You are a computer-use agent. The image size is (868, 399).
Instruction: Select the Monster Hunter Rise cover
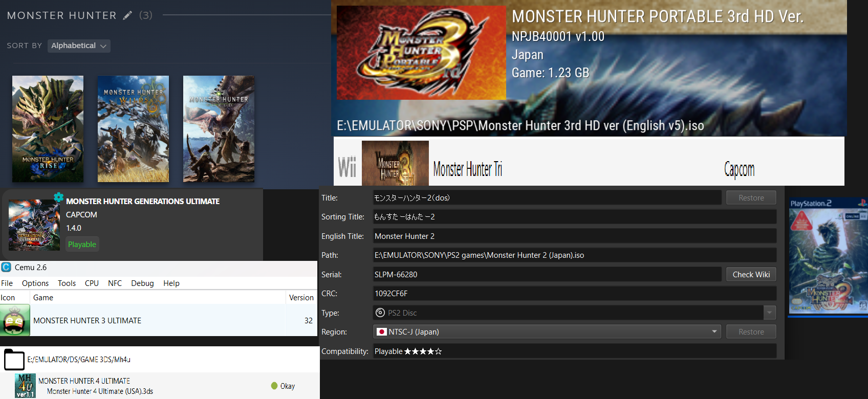(48, 129)
